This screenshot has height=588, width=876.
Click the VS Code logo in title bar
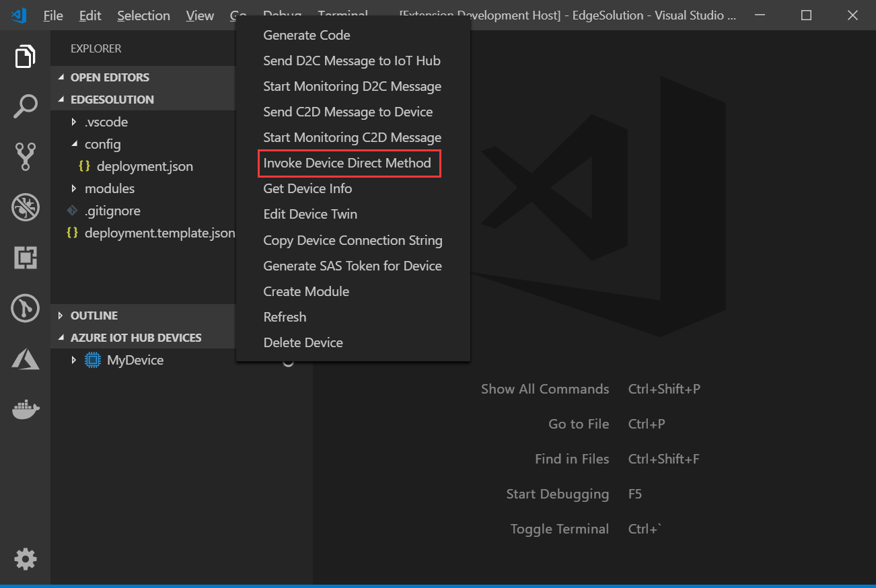point(19,15)
